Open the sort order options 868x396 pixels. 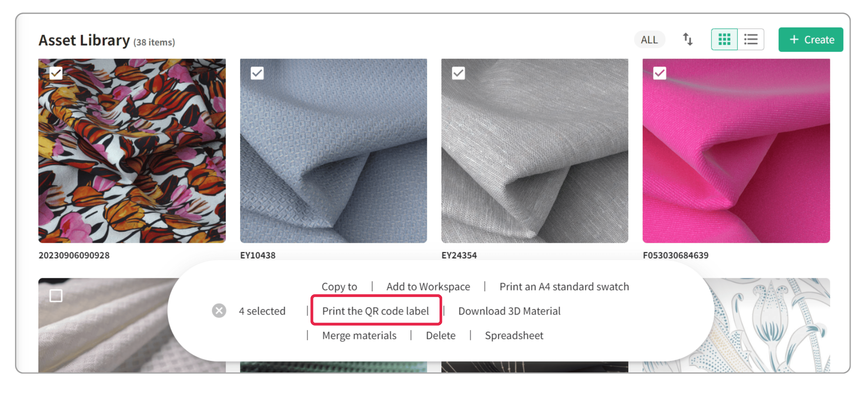tap(687, 39)
